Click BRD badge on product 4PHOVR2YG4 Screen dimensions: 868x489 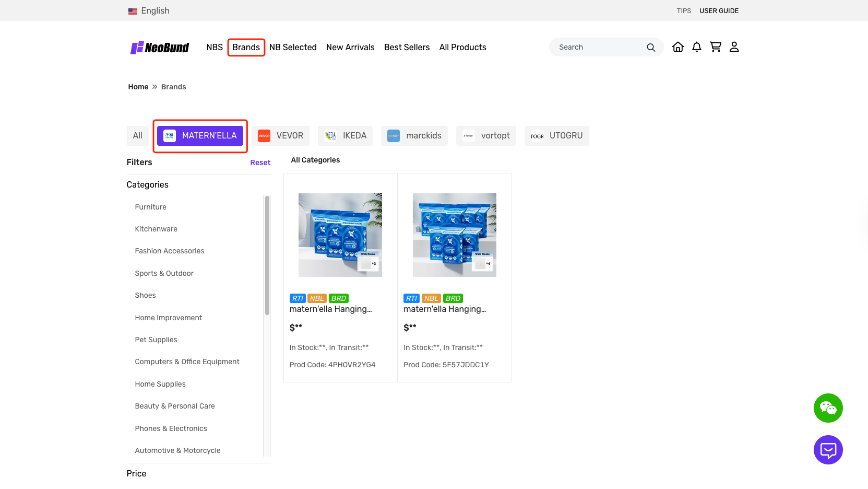339,298
